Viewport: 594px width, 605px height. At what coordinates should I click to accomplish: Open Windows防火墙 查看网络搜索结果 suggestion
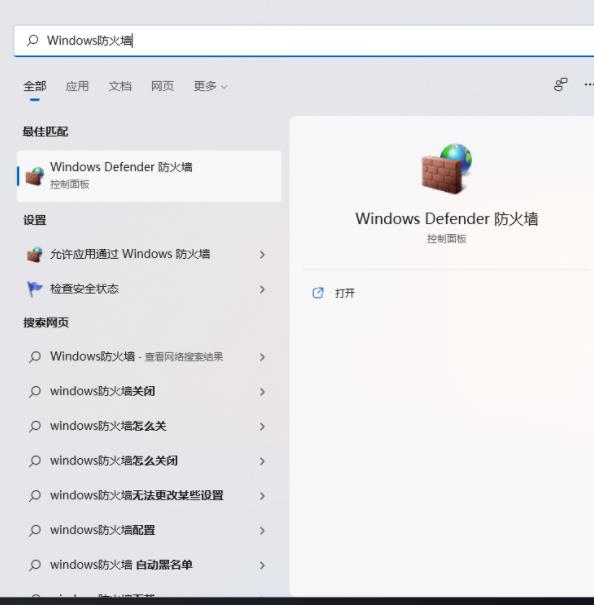tap(149, 357)
